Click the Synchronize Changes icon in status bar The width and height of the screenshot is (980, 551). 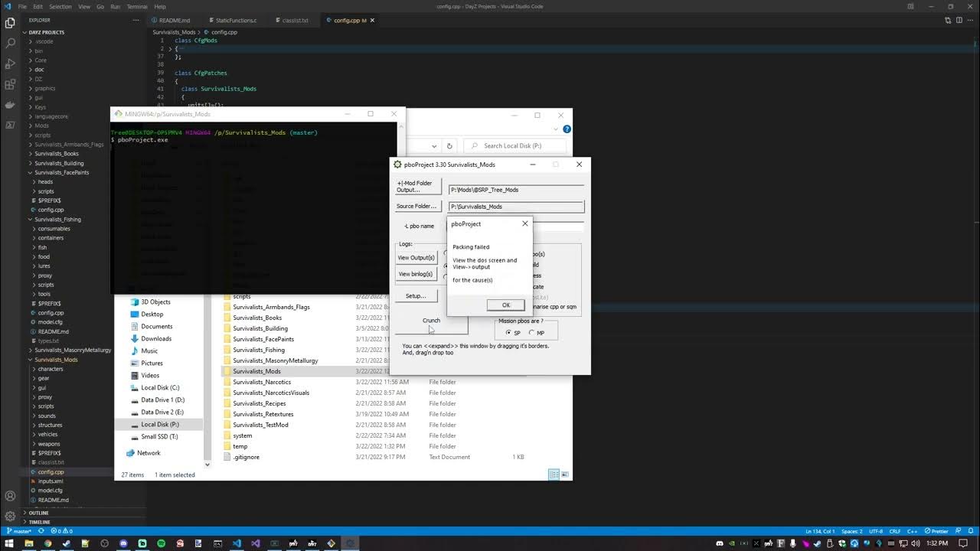tap(43, 531)
